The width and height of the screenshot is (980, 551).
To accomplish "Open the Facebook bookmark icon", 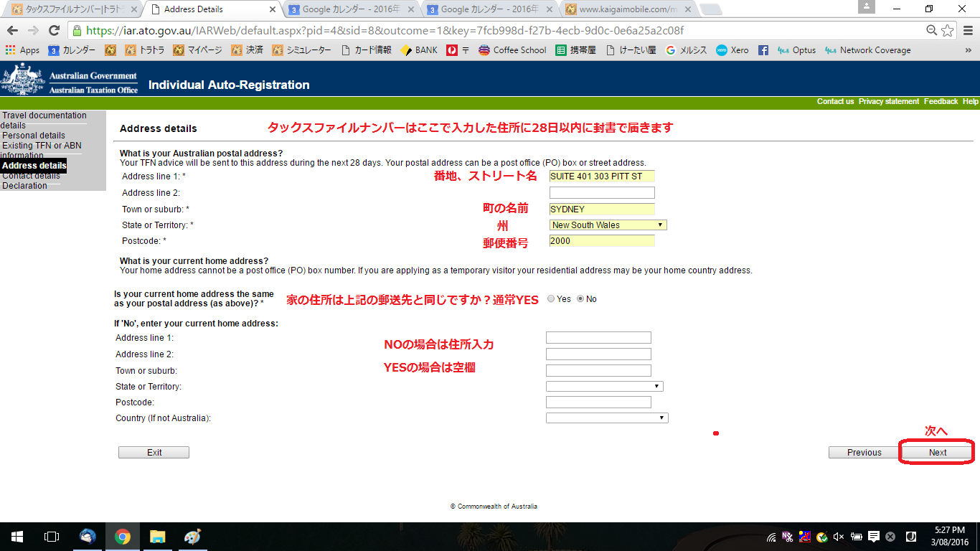I will click(x=763, y=50).
